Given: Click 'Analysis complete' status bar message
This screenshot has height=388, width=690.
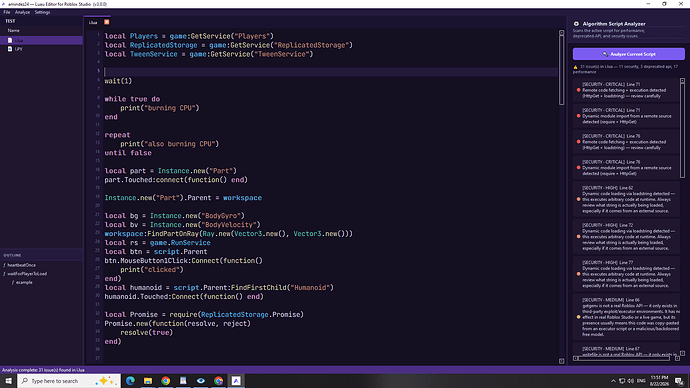Looking at the screenshot, I should tap(43, 370).
